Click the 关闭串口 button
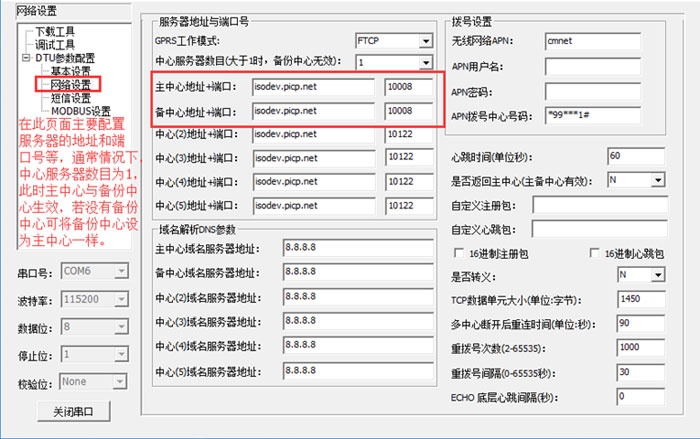The height and width of the screenshot is (439, 700). [x=73, y=412]
